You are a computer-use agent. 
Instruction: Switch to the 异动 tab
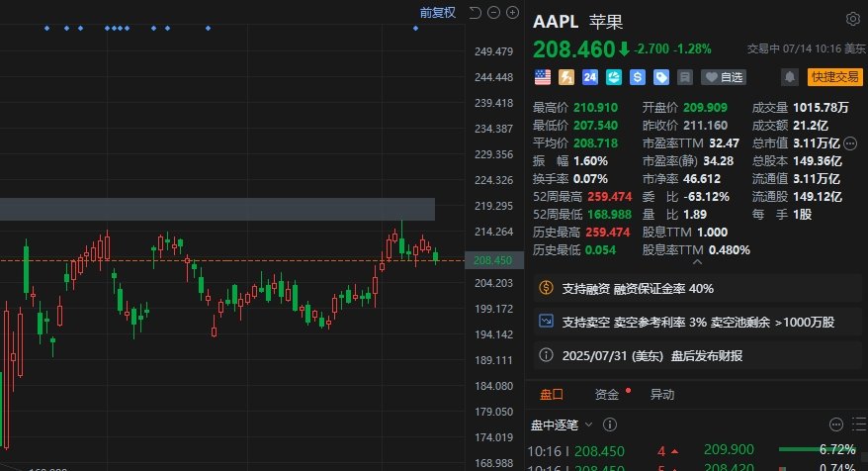click(x=662, y=395)
